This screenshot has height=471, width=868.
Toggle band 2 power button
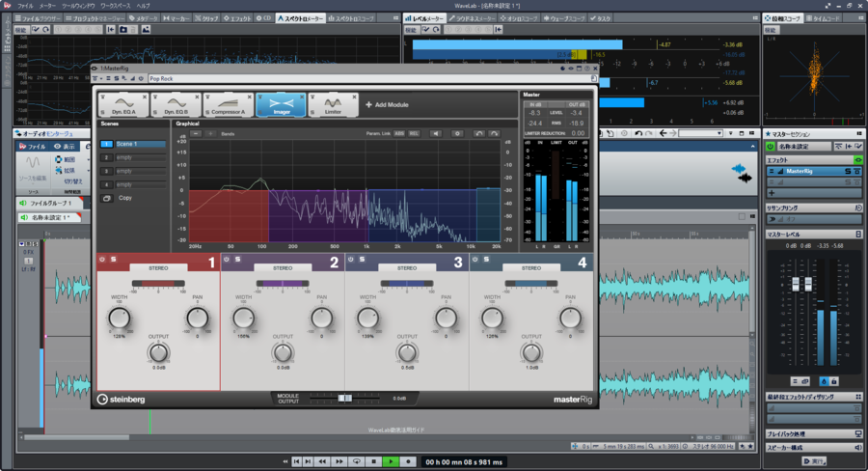point(227,260)
